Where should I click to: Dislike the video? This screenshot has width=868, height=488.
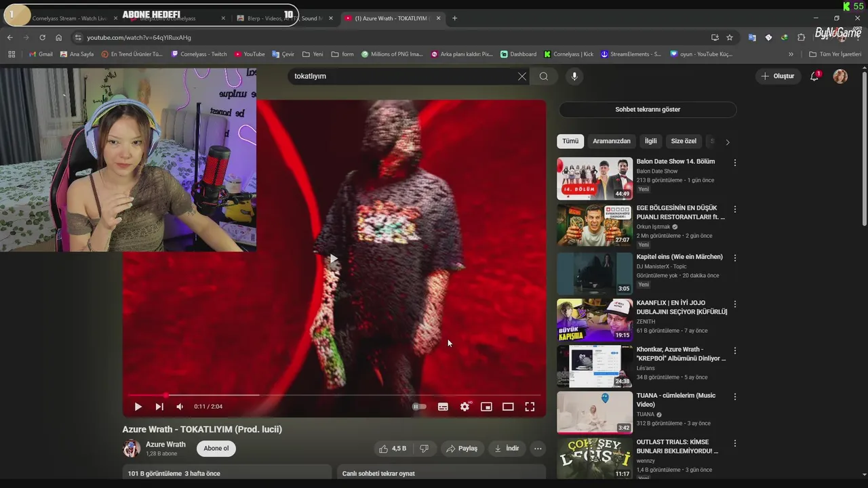click(424, 448)
